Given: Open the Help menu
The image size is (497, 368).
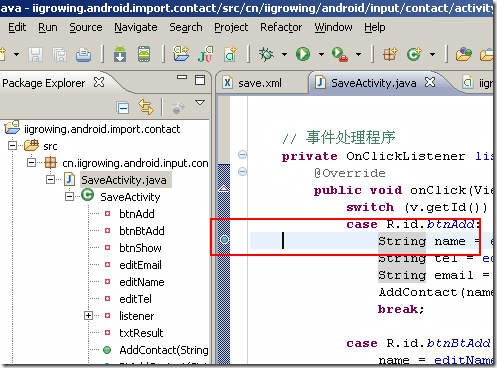Looking at the screenshot, I should click(375, 27).
